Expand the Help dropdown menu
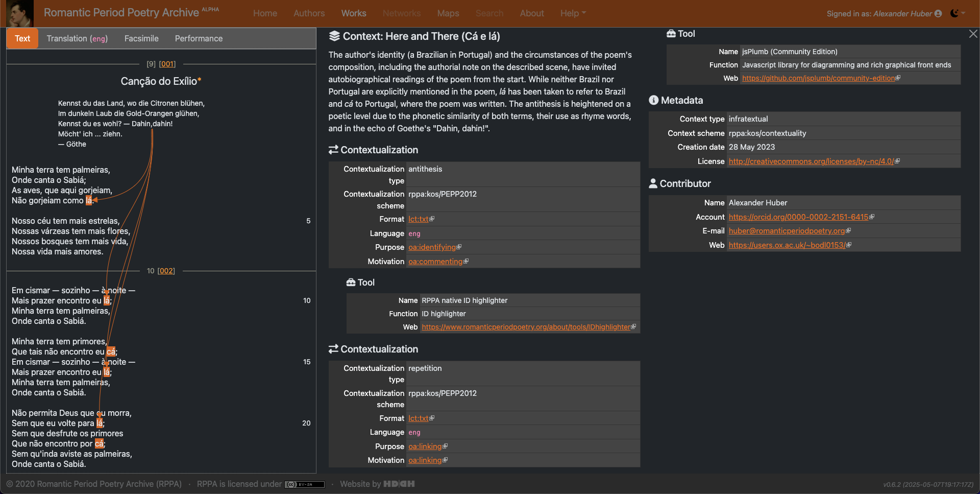980x494 pixels. pyautogui.click(x=573, y=13)
